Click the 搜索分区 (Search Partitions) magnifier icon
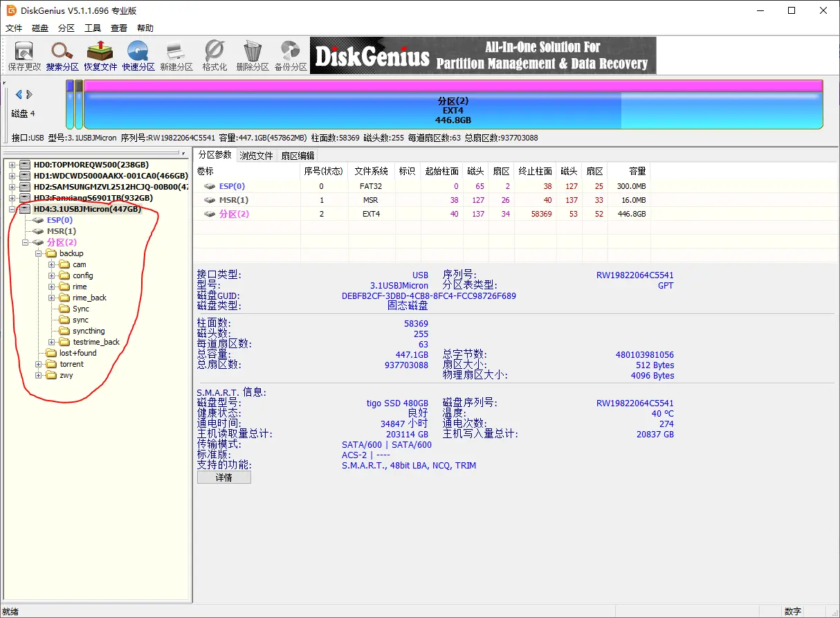The height and width of the screenshot is (618, 840). 62,55
